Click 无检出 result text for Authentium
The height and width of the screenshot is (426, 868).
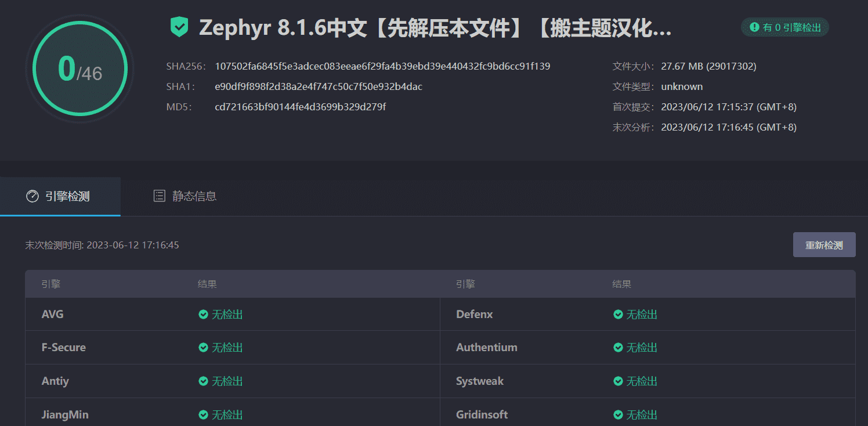click(x=642, y=348)
